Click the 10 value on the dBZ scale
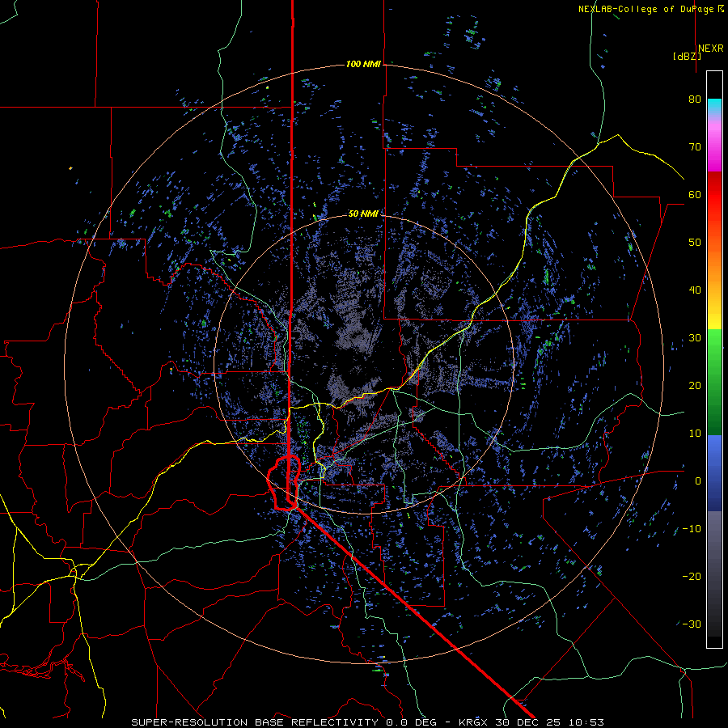The height and width of the screenshot is (728, 728). click(x=695, y=434)
